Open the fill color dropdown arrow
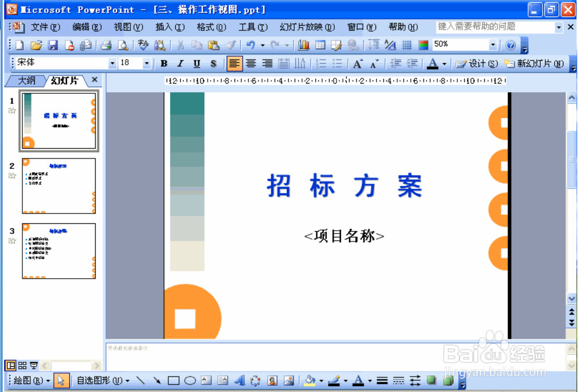Viewport: 578px width, 392px height. coord(321,380)
